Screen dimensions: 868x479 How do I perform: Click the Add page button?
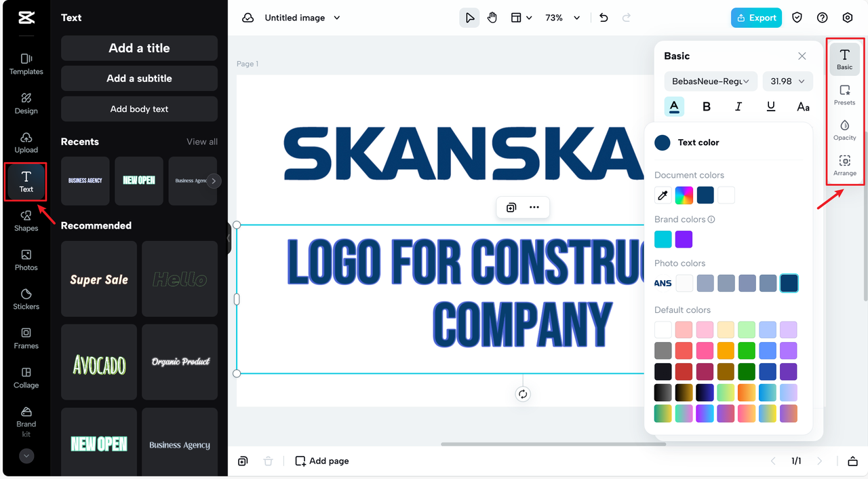pos(322,461)
